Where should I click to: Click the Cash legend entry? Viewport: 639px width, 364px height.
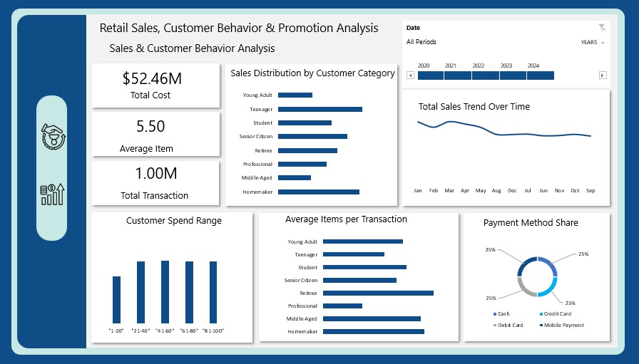(x=501, y=314)
